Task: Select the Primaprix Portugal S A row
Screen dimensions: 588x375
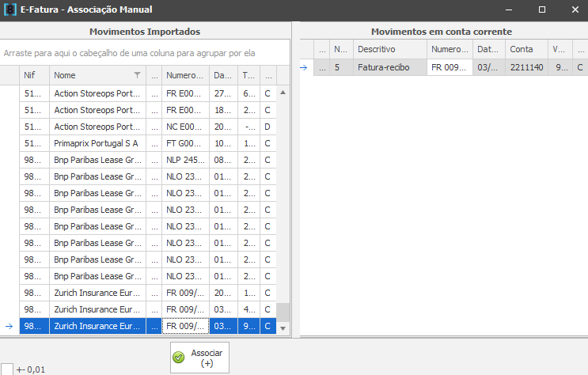Action: point(97,143)
